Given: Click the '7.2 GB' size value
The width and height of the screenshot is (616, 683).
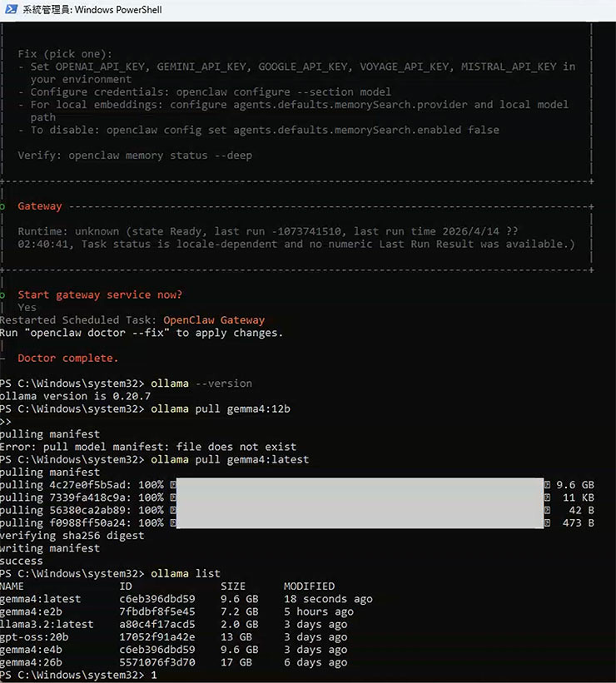Looking at the screenshot, I should [240, 611].
